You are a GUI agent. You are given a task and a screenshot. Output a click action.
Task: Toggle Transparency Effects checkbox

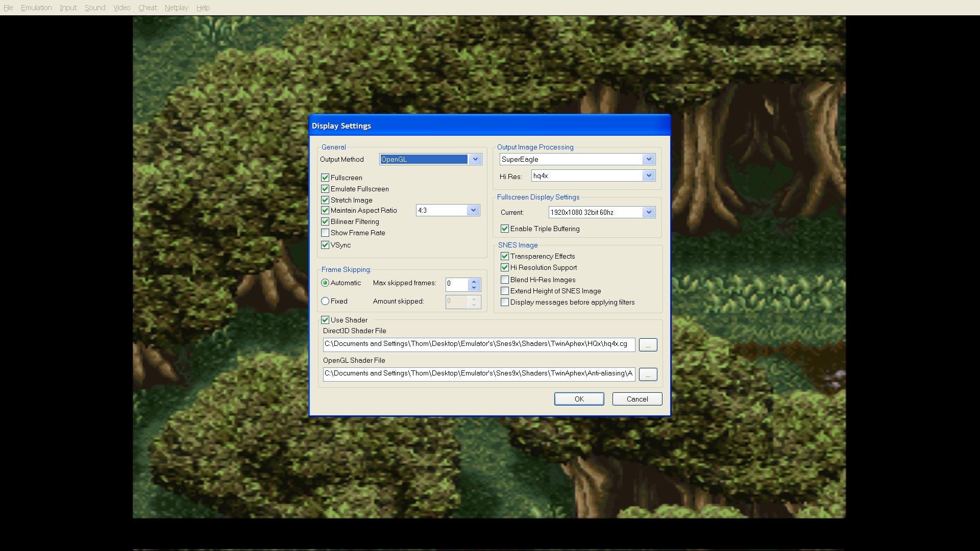tap(505, 256)
